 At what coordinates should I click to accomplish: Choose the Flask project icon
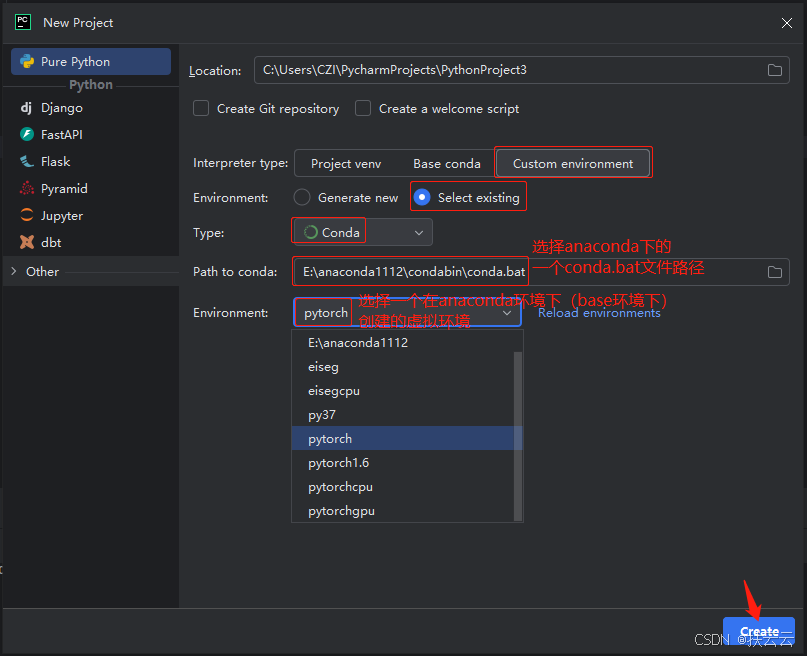coord(27,162)
